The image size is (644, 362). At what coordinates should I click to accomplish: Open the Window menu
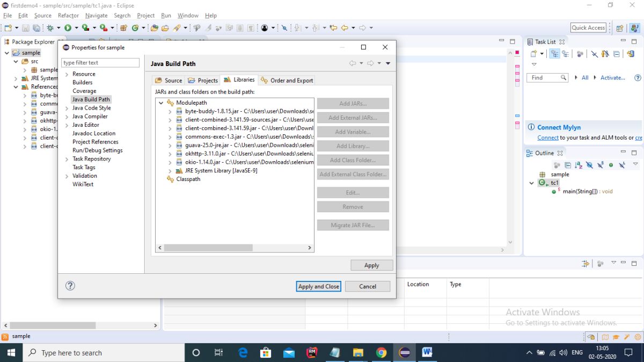point(188,16)
